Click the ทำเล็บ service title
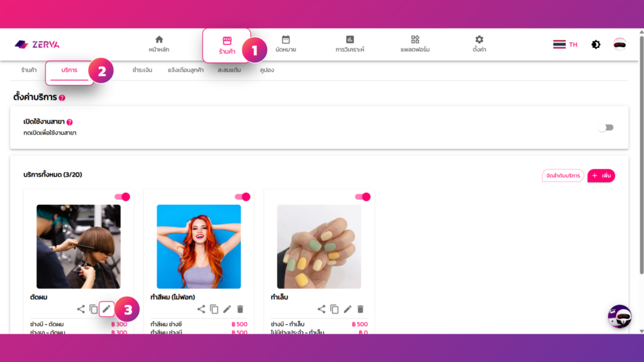 (x=279, y=297)
